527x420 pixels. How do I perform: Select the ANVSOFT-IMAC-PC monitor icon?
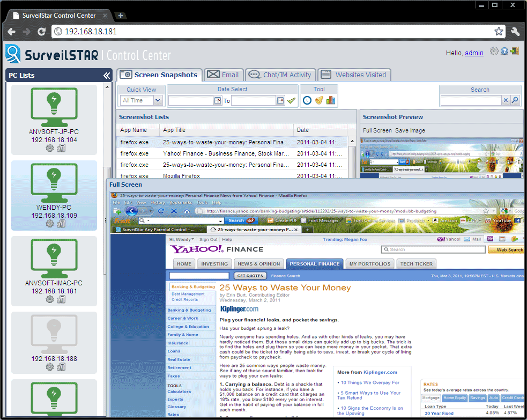click(54, 258)
